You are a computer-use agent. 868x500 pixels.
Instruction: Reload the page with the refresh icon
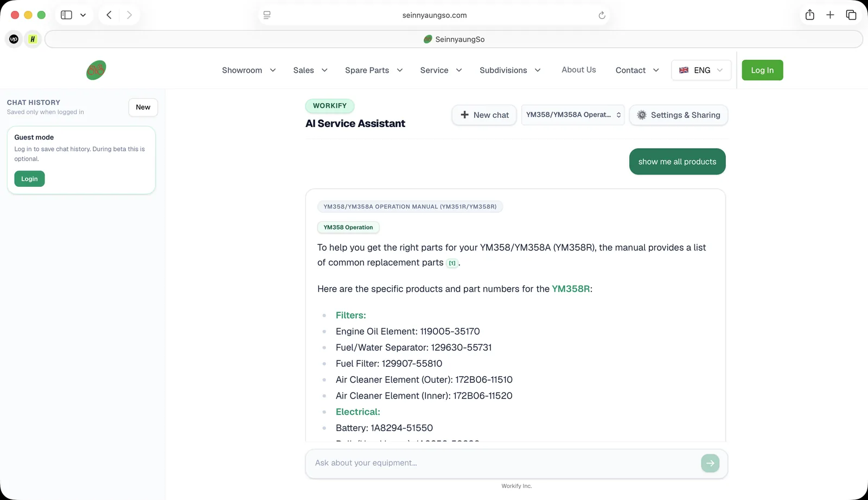[602, 15]
